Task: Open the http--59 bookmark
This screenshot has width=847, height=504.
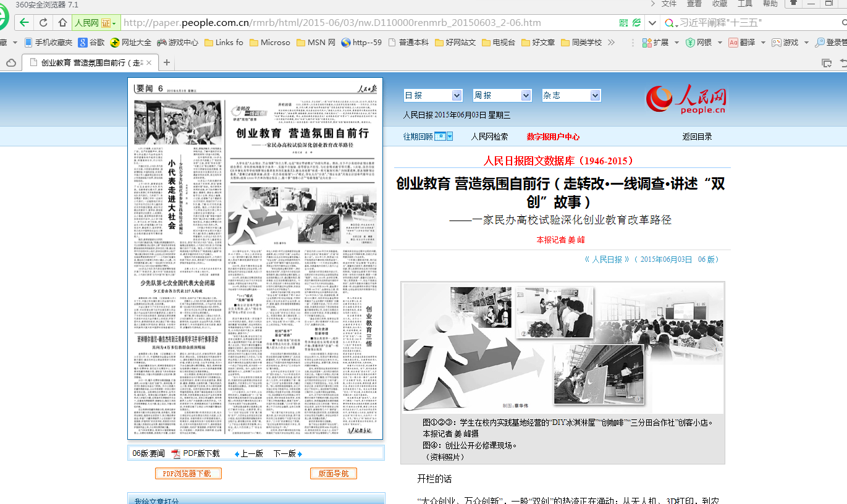Action: pos(361,43)
